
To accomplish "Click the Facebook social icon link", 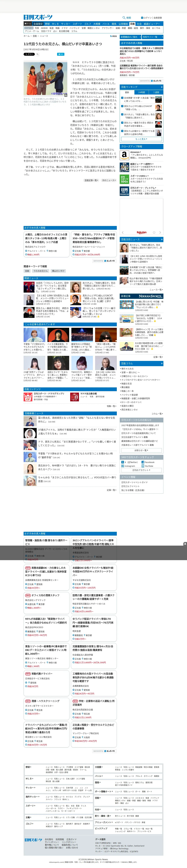I will click(148, 462).
